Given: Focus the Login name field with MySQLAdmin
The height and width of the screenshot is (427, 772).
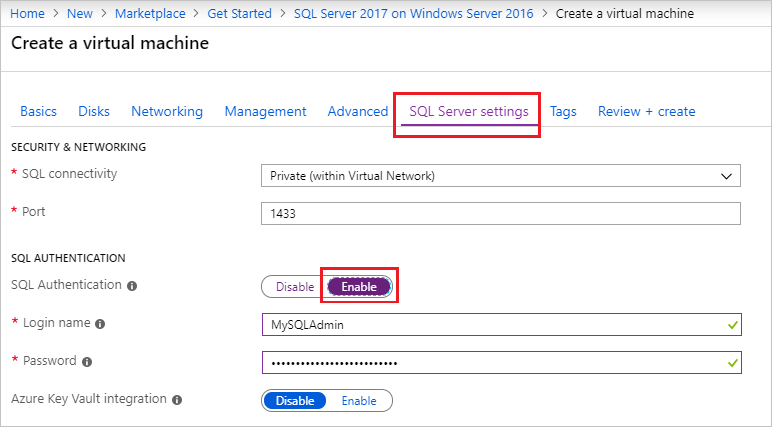Looking at the screenshot, I should pos(502,325).
